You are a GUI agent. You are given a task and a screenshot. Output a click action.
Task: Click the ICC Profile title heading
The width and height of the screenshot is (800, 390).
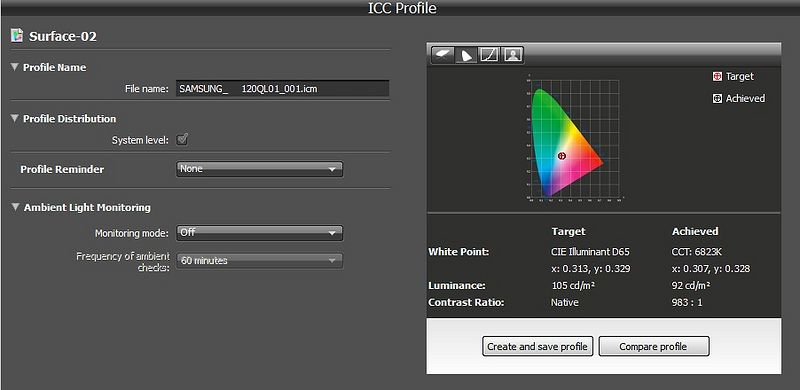402,8
